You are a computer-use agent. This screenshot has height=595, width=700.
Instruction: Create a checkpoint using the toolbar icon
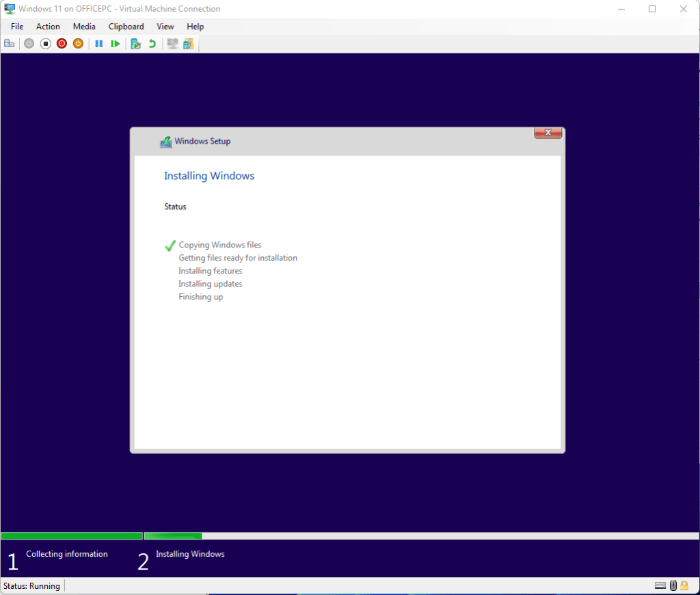click(x=135, y=44)
